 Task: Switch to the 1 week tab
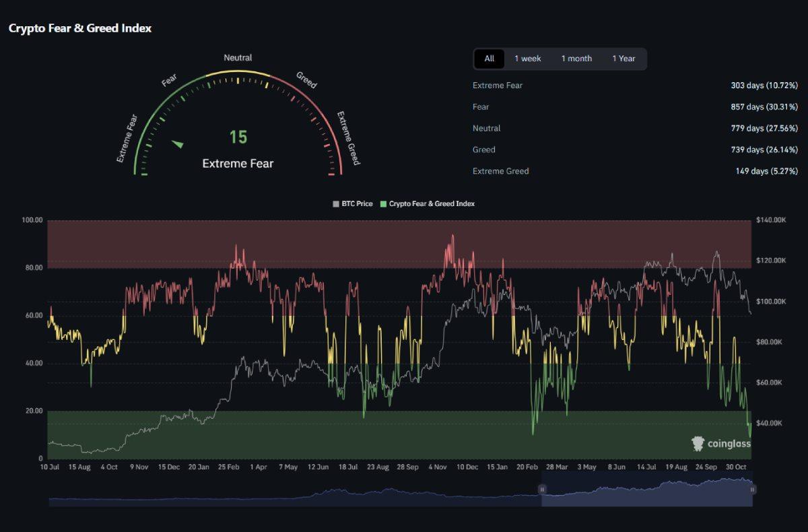point(527,59)
